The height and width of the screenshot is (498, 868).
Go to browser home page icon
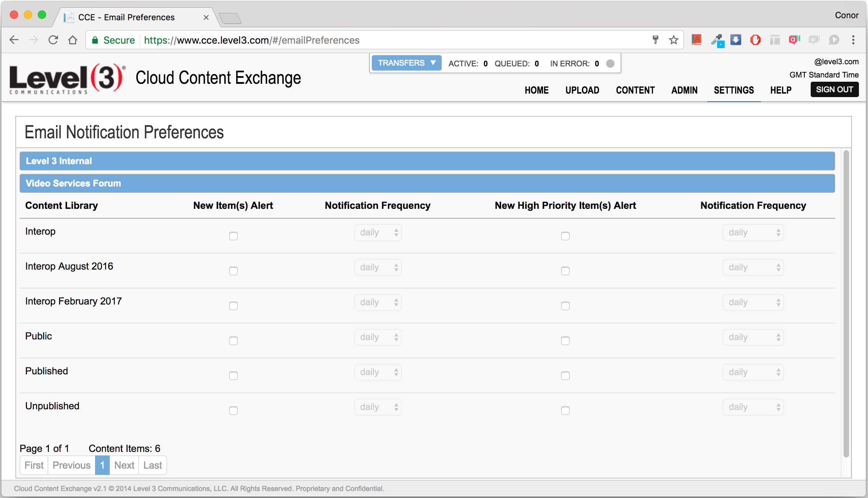73,40
